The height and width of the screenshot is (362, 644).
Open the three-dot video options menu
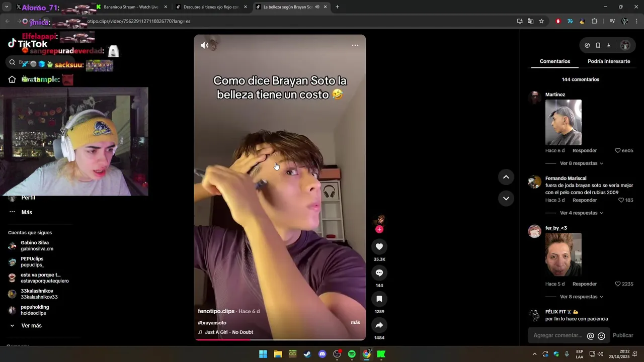[x=355, y=45]
